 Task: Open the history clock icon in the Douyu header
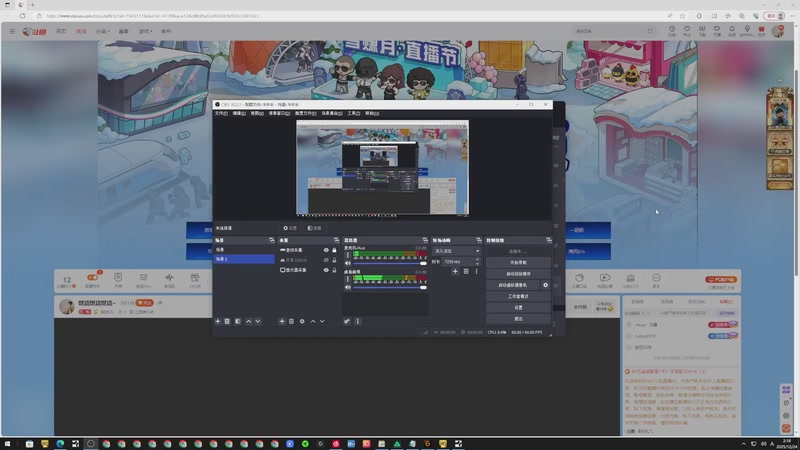tap(672, 30)
